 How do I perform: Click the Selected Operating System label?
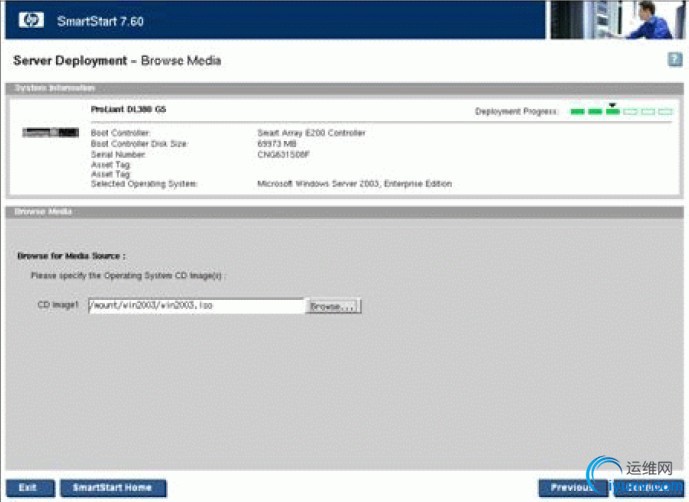click(x=144, y=184)
